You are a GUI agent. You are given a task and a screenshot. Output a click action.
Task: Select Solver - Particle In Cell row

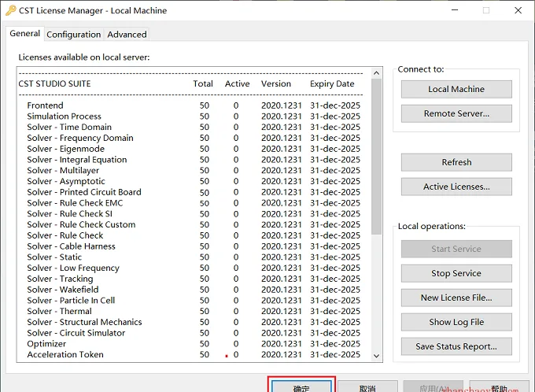click(194, 301)
